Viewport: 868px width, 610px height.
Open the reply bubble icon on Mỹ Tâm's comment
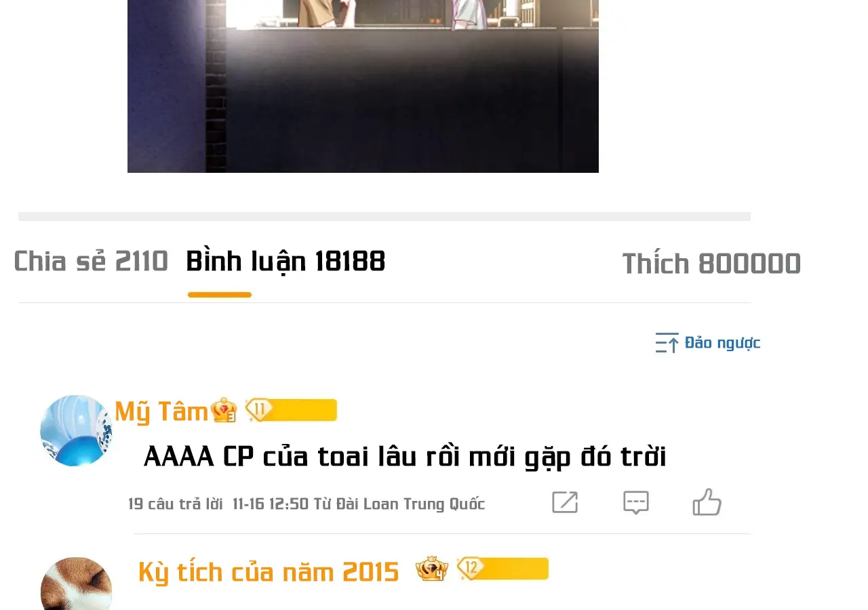tap(636, 503)
